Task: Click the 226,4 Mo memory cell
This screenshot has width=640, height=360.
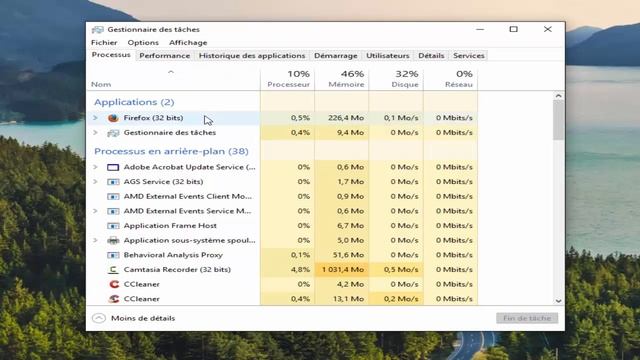Action: point(342,118)
